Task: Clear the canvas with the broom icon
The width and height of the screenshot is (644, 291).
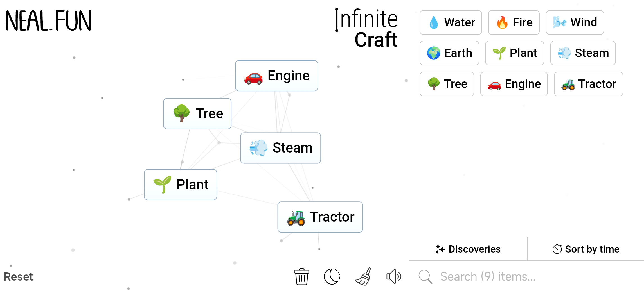Action: click(363, 277)
